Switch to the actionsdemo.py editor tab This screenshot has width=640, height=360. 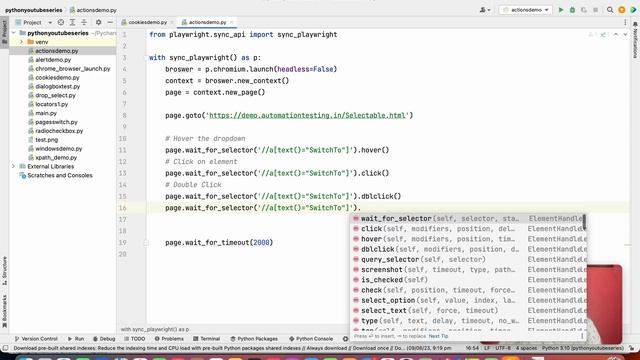coord(207,22)
